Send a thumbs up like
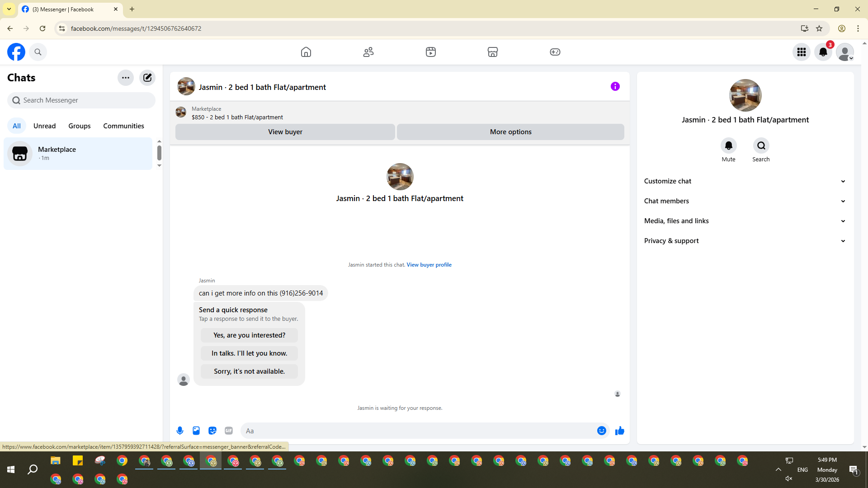The width and height of the screenshot is (868, 488). click(x=620, y=431)
